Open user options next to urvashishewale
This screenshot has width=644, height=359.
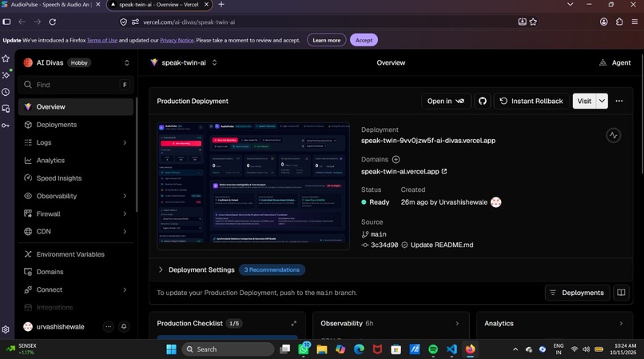pyautogui.click(x=108, y=327)
